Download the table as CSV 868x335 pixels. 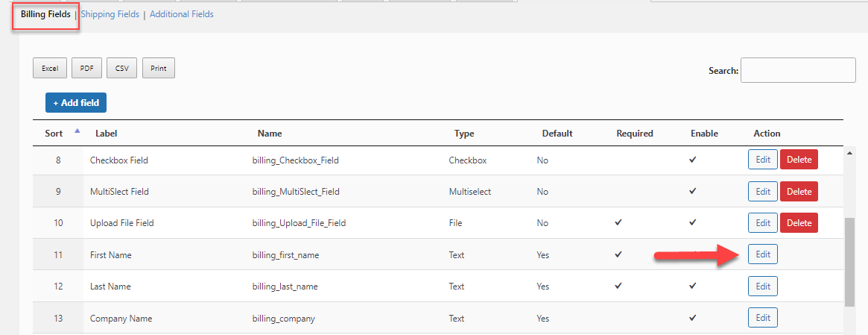[x=121, y=69]
